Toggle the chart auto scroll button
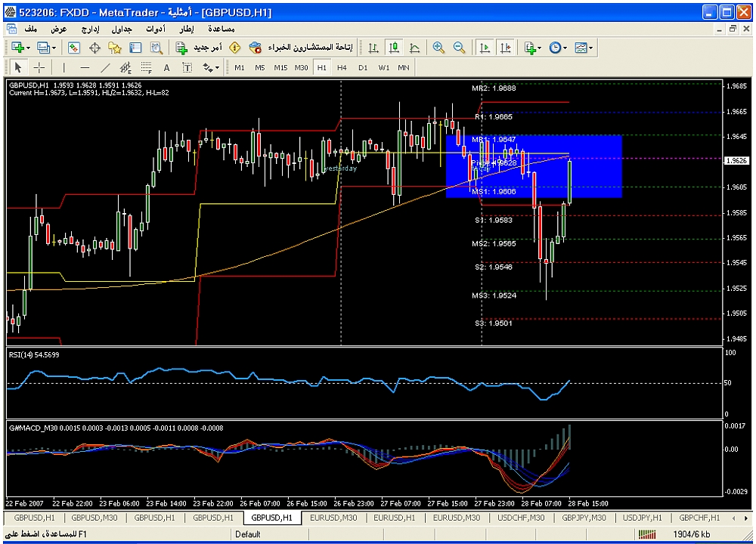Viewport: 756px width, 544px height. [x=485, y=48]
